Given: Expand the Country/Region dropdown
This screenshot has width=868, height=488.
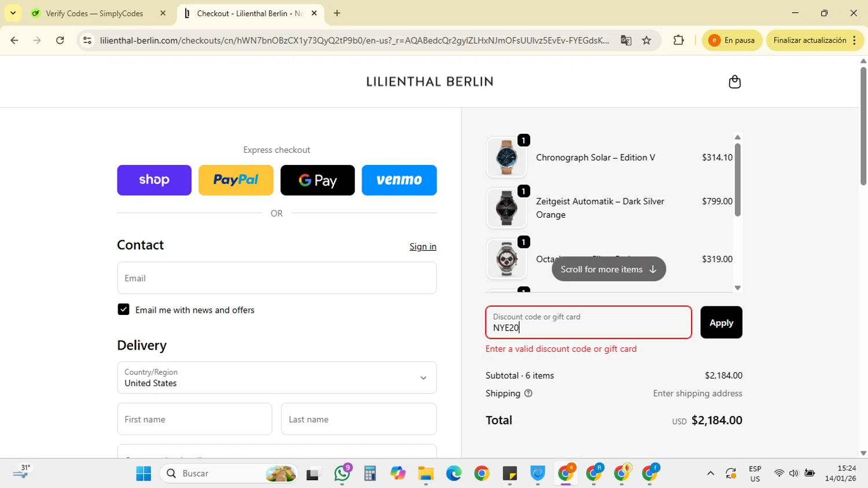Looking at the screenshot, I should pyautogui.click(x=277, y=377).
